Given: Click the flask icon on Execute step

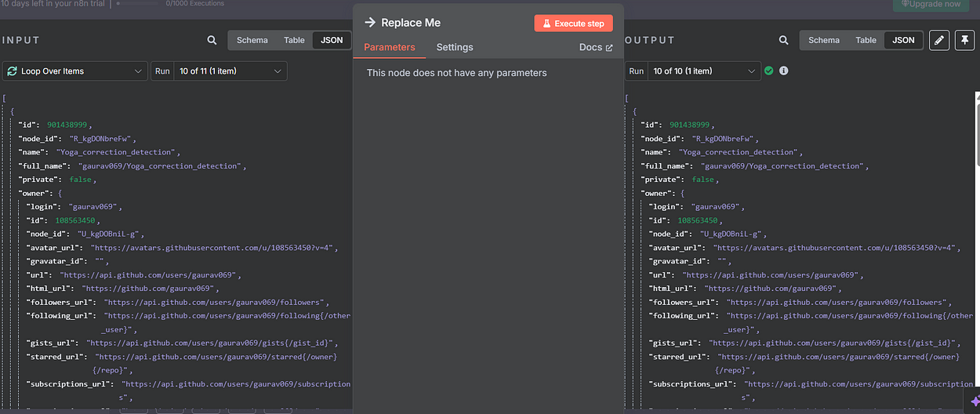Looking at the screenshot, I should click(546, 24).
